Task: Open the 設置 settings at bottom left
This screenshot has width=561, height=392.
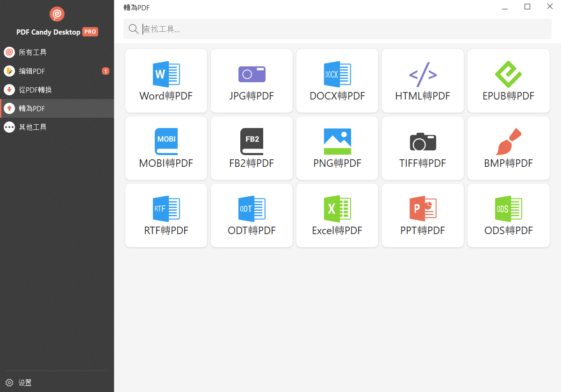Action: click(23, 383)
